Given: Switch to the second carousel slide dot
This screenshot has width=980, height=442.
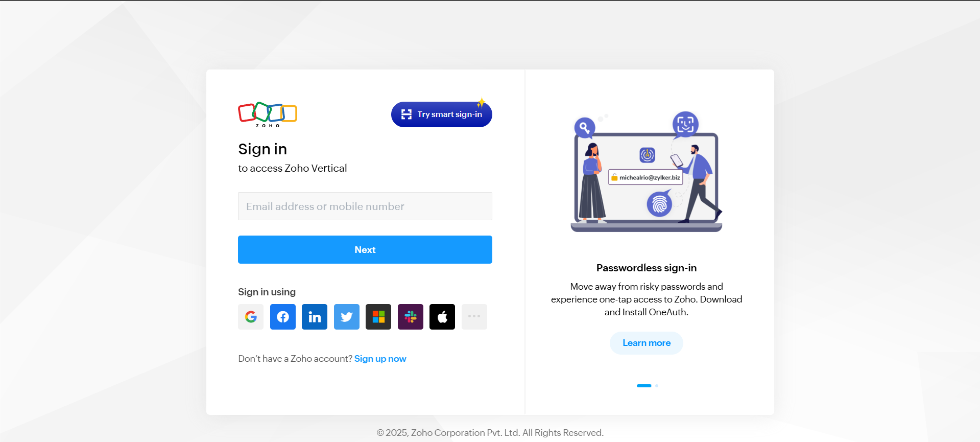Looking at the screenshot, I should pos(657,386).
